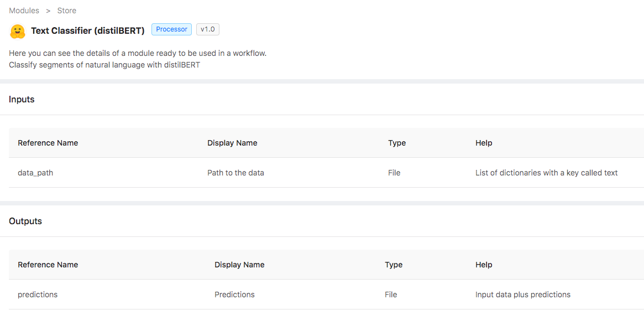The image size is (644, 320).
Task: Go to Modules in the breadcrumb
Action: point(24,11)
